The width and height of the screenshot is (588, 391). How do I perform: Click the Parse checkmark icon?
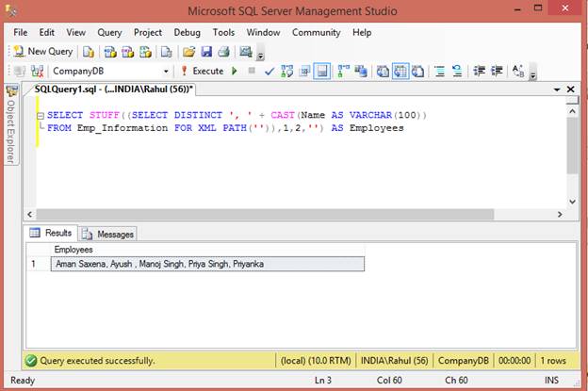point(269,71)
